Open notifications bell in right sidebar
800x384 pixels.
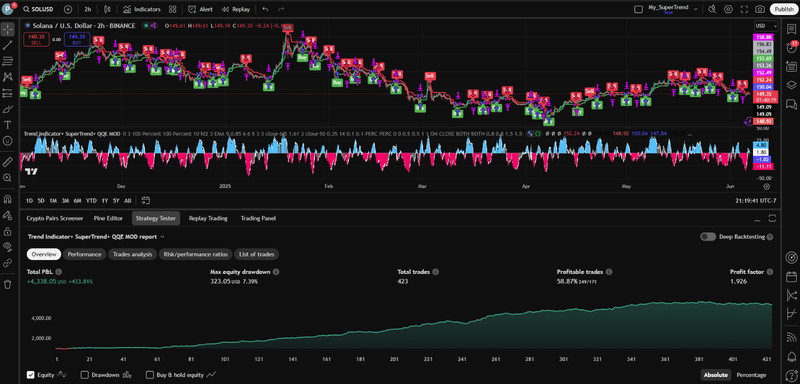point(791,355)
